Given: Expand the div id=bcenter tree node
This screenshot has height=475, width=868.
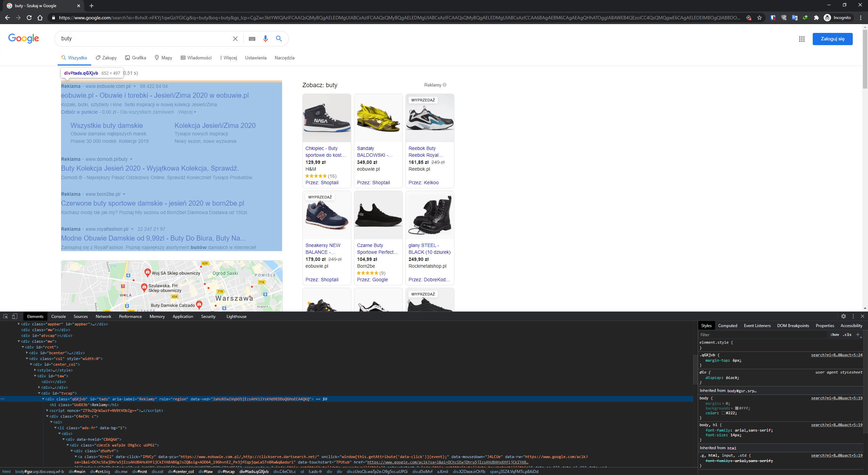Looking at the screenshot, I should pos(27,353).
